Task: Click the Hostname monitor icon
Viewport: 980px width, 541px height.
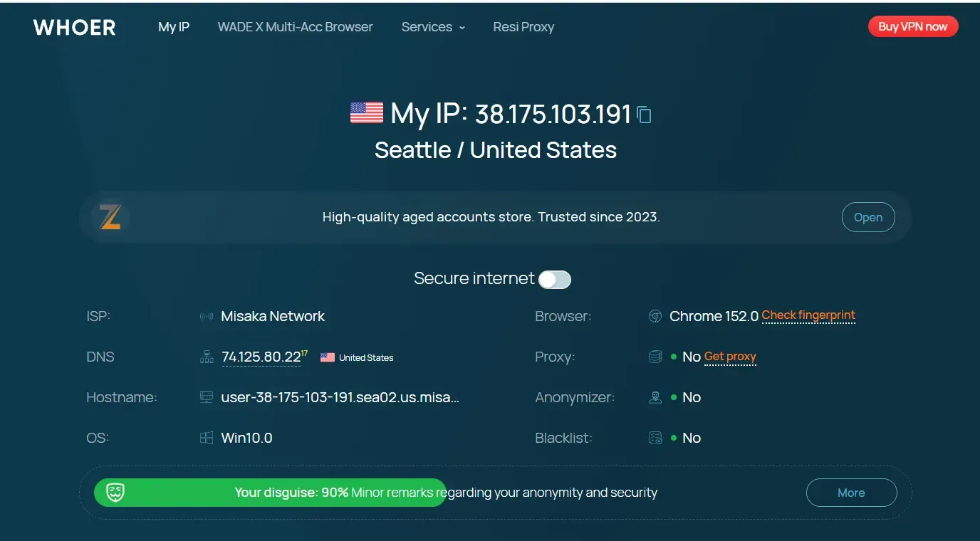Action: 207,397
